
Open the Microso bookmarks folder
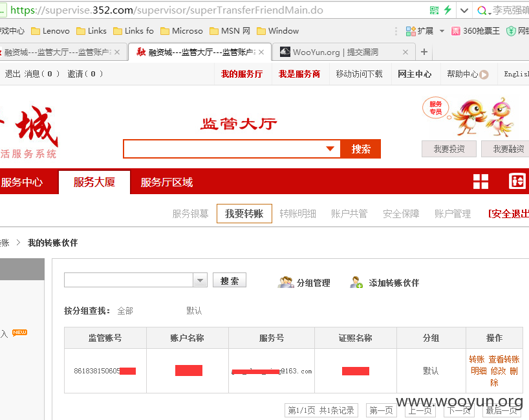coord(182,31)
